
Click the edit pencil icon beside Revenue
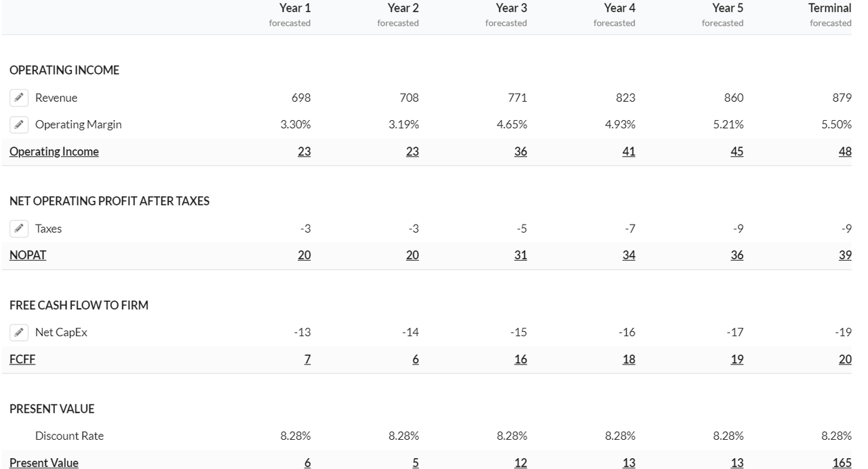pos(19,98)
